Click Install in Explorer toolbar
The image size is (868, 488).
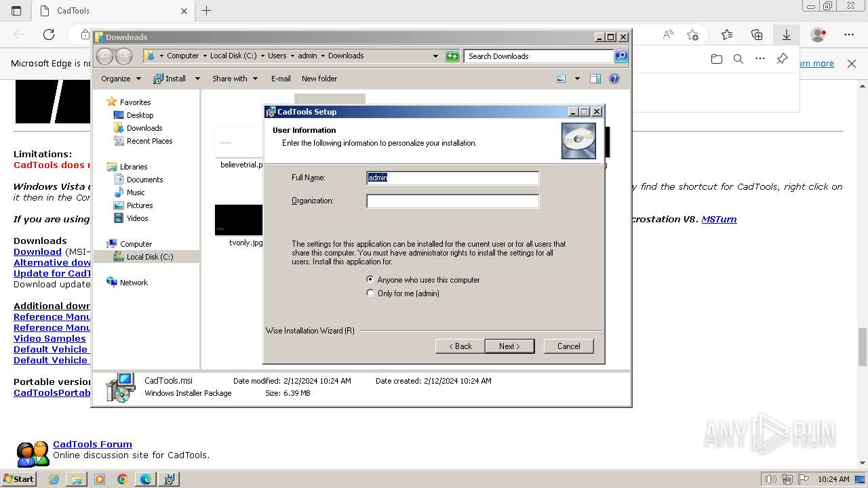click(170, 79)
